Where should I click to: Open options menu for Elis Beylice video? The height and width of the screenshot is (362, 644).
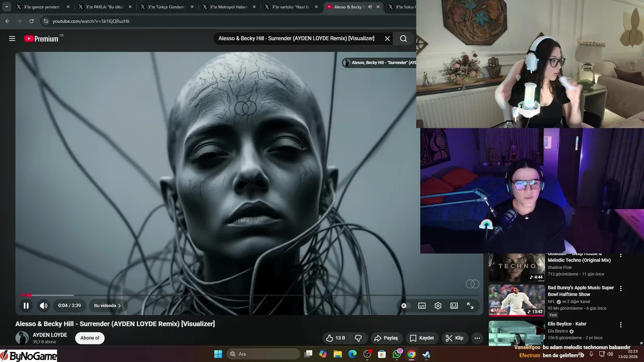click(621, 325)
